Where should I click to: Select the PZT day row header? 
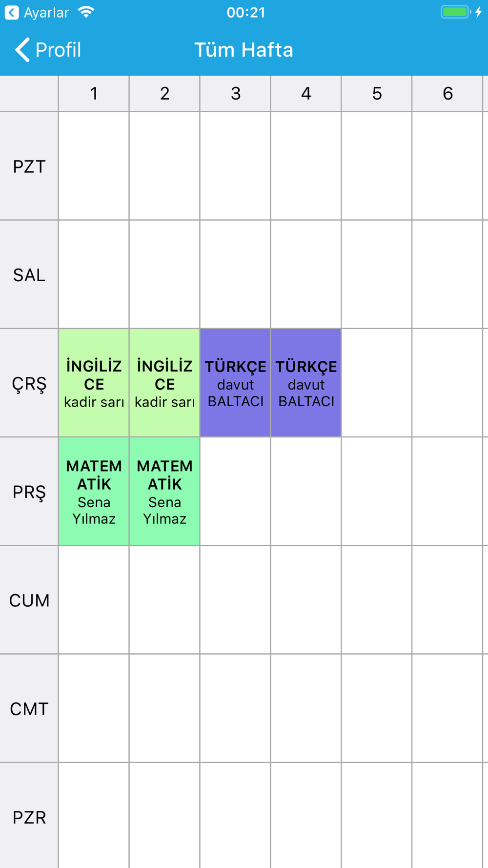tap(29, 166)
